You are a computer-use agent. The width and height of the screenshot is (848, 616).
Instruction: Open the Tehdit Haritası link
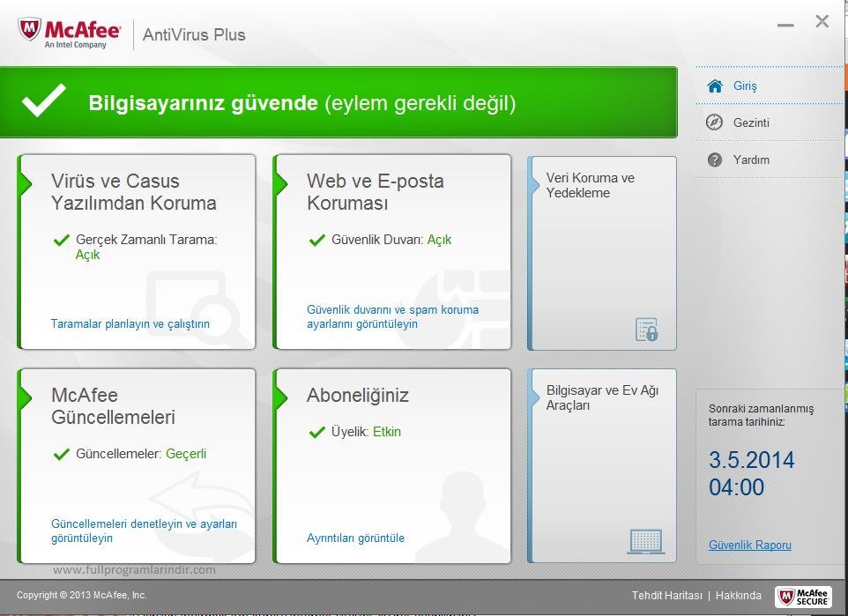coord(666,596)
